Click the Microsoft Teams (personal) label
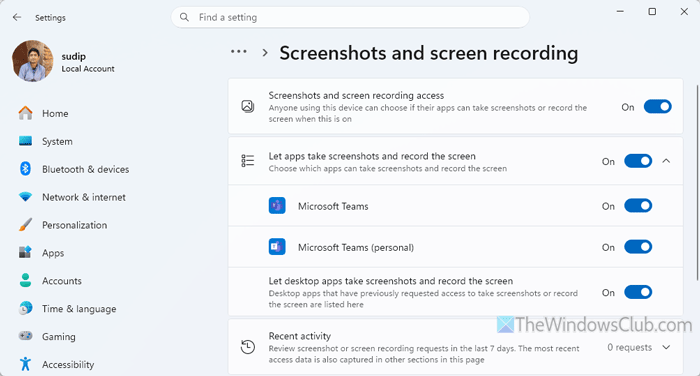Screen dimensions: 700x376 pos(356,247)
